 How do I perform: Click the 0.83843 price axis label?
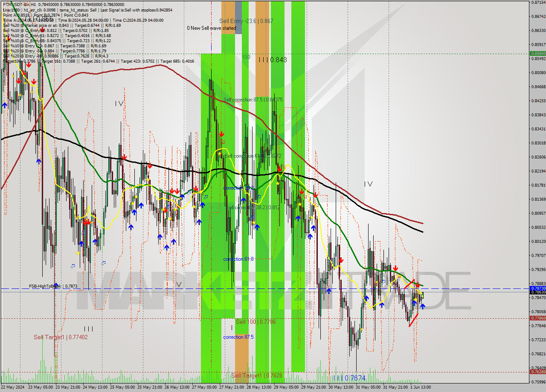[x=538, y=115]
